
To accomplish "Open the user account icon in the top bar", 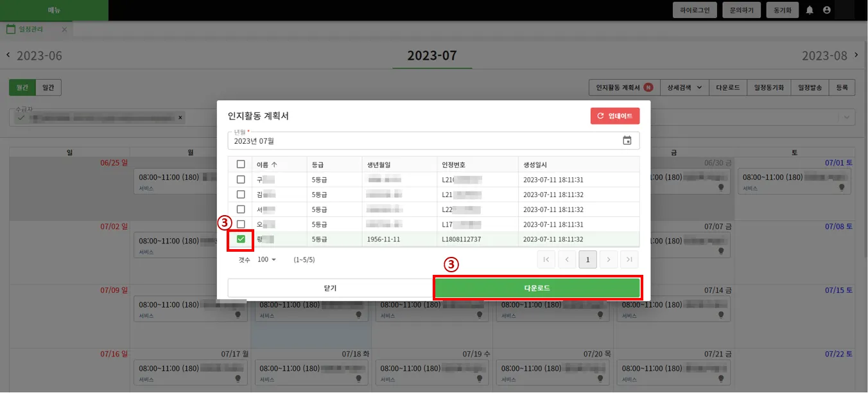I will (x=826, y=10).
